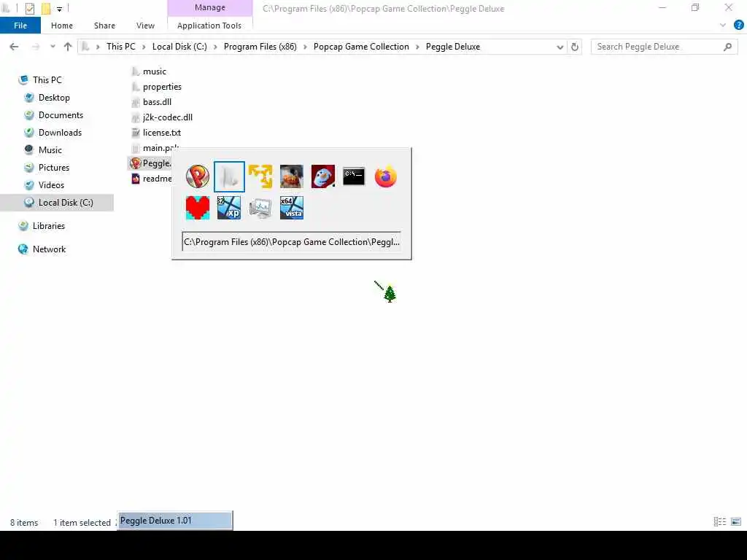Click Local Disk (C:) in address breadcrumb
Viewport: 747px width, 560px height.
(x=179, y=47)
